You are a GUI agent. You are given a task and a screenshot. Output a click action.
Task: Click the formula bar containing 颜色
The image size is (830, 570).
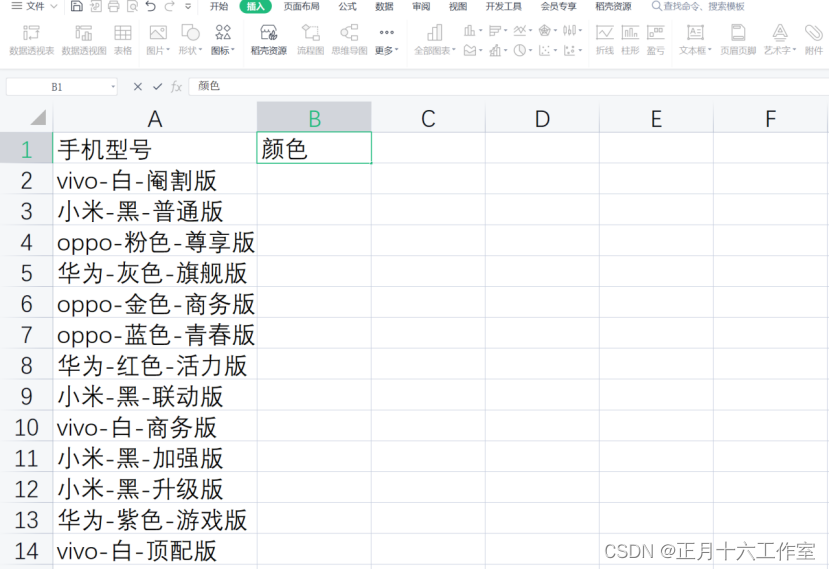[509, 86]
